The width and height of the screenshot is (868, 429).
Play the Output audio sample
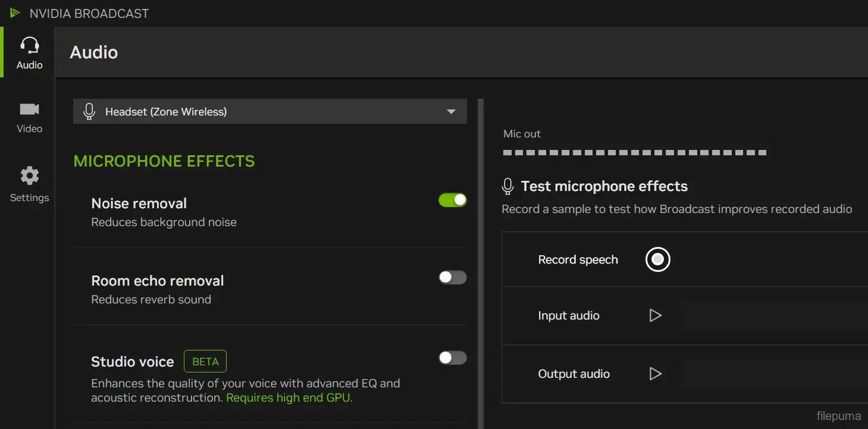655,374
